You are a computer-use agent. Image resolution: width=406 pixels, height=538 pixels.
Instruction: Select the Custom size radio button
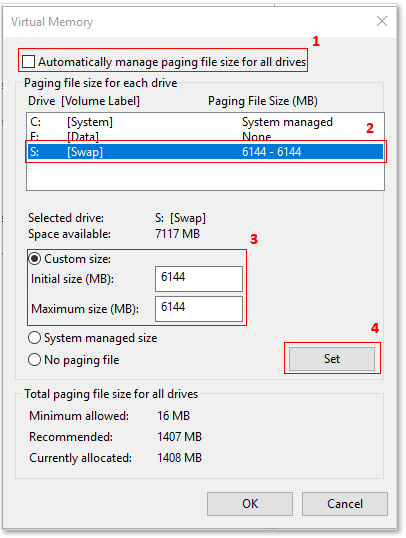click(x=34, y=259)
